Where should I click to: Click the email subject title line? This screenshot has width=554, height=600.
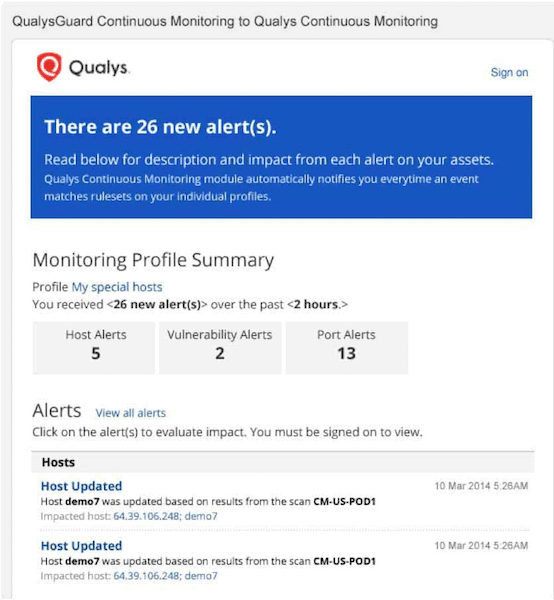point(225,21)
